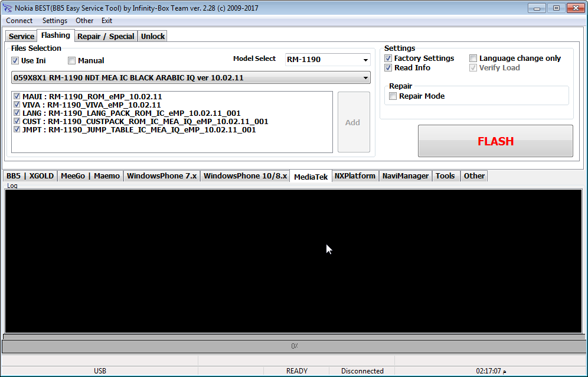Close the Nokia BEST window
The width and height of the screenshot is (588, 377).
pyautogui.click(x=576, y=8)
